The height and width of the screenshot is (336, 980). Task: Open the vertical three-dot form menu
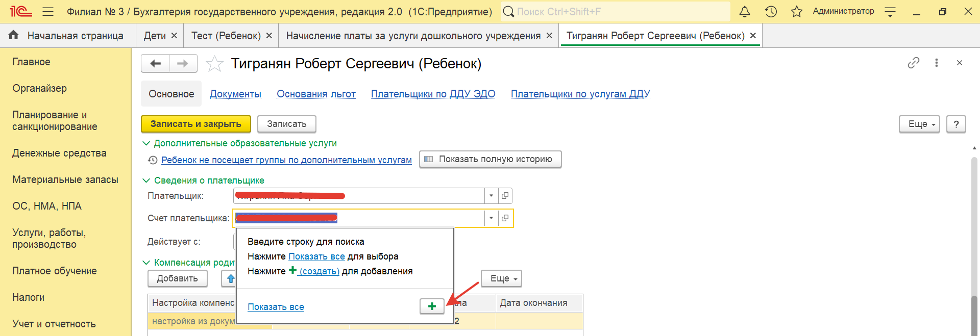[936, 63]
